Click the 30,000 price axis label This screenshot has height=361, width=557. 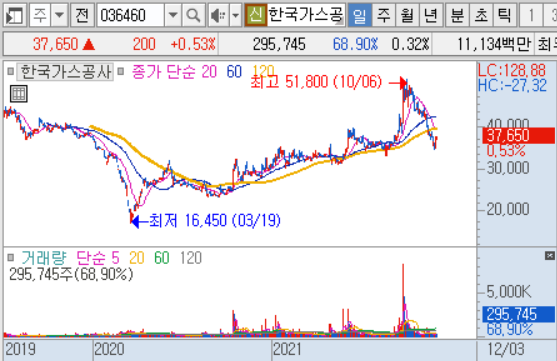point(508,168)
